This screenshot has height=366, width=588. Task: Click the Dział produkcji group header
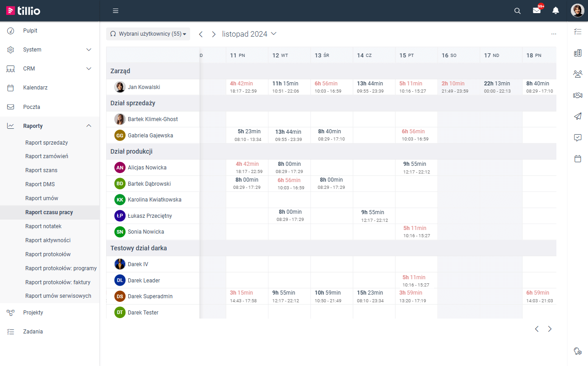(x=131, y=151)
